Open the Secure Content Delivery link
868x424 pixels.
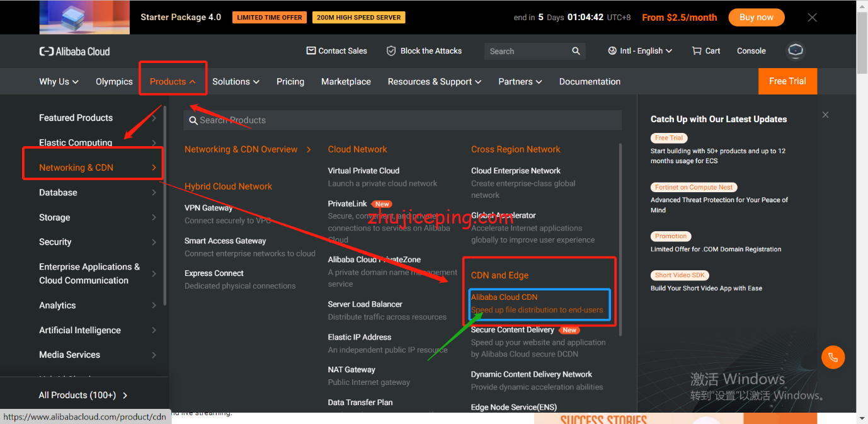coord(513,330)
